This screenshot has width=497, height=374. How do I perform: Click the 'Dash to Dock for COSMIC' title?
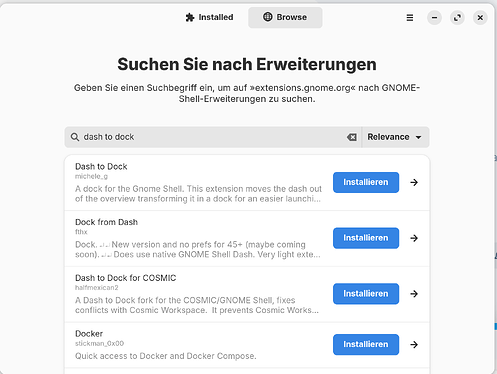point(125,278)
